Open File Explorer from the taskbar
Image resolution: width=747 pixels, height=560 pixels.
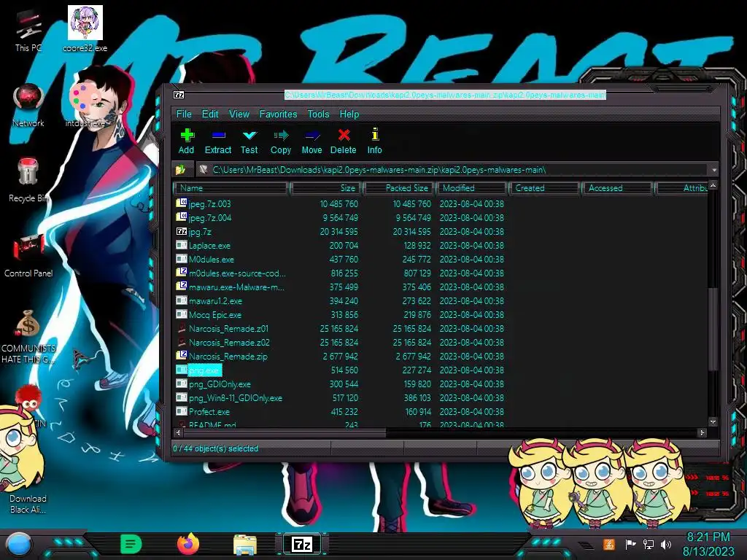[245, 545]
